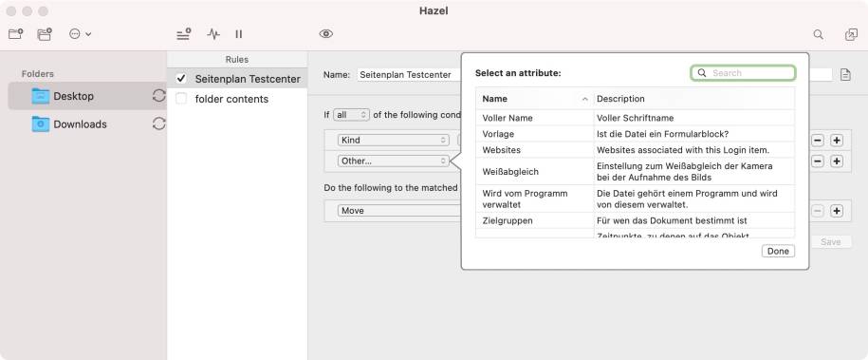This screenshot has height=360, width=868.
Task: Click the rule Name text field
Action: [x=410, y=74]
